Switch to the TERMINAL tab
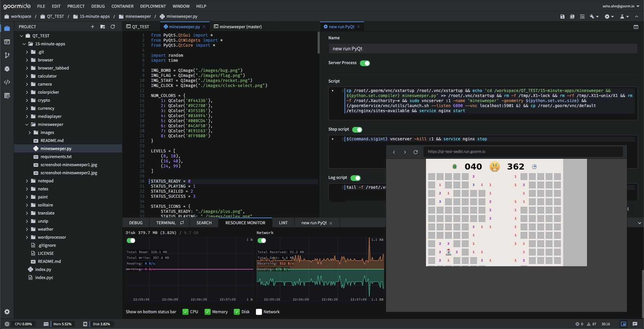This screenshot has height=329, width=644. 166,223
